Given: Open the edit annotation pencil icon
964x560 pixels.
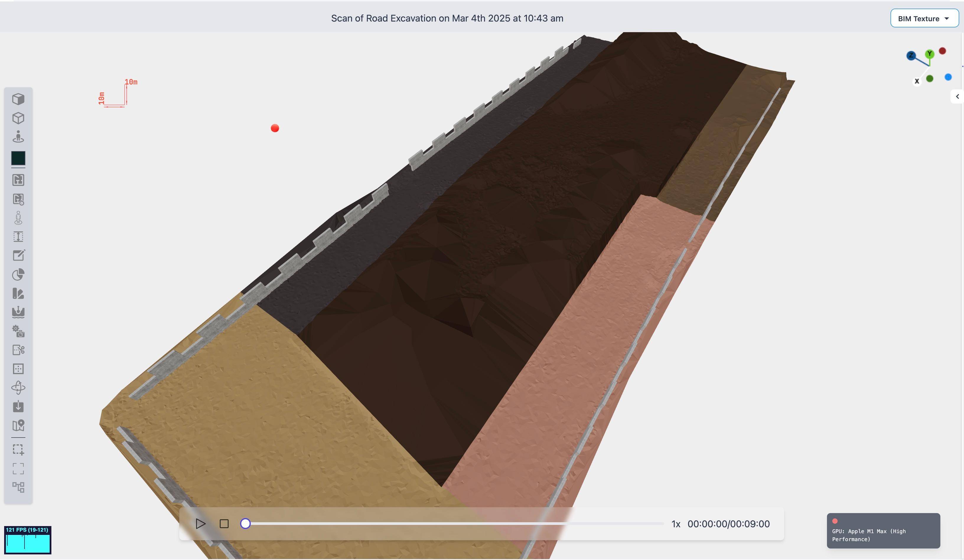Looking at the screenshot, I should (x=18, y=255).
